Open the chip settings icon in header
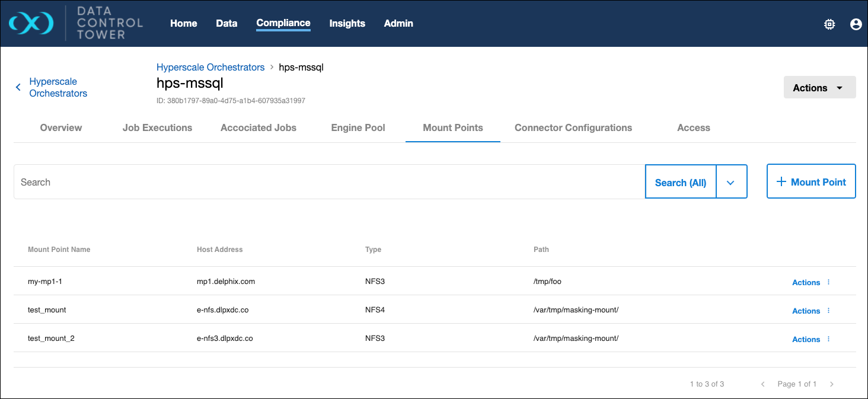 (x=829, y=24)
